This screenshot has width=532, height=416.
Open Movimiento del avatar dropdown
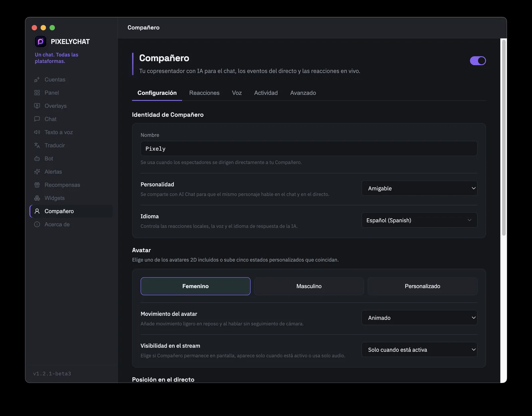click(x=420, y=318)
